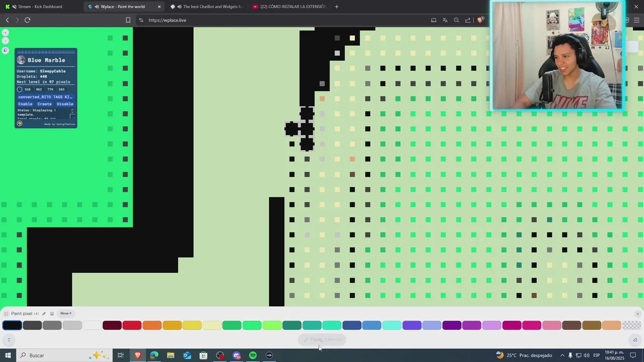Switch to Wplace - Paint the world tab

point(123,7)
